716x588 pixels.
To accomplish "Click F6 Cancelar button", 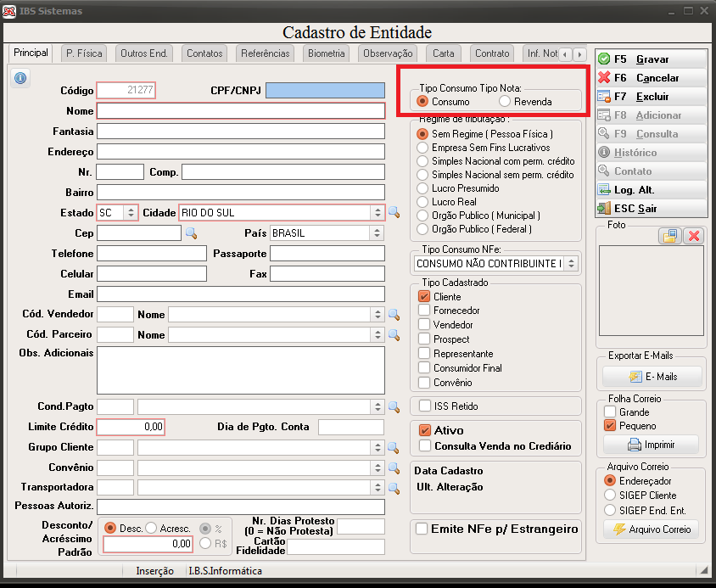I will (652, 78).
